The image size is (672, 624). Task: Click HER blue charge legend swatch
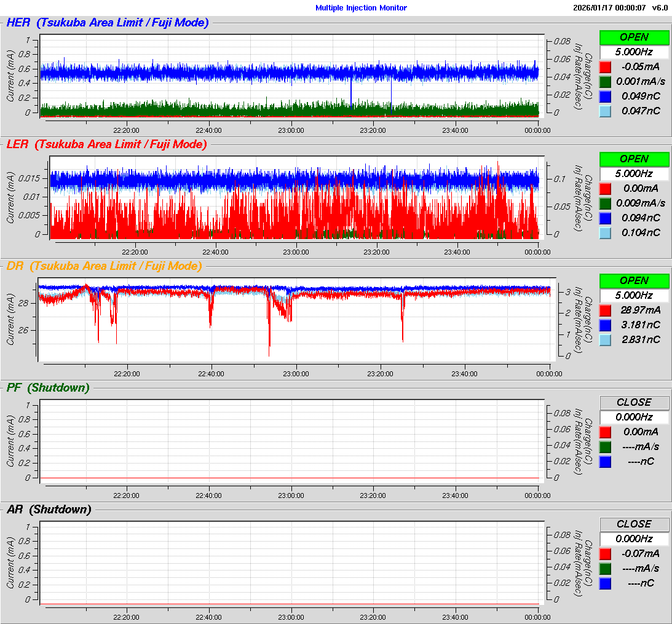606,96
